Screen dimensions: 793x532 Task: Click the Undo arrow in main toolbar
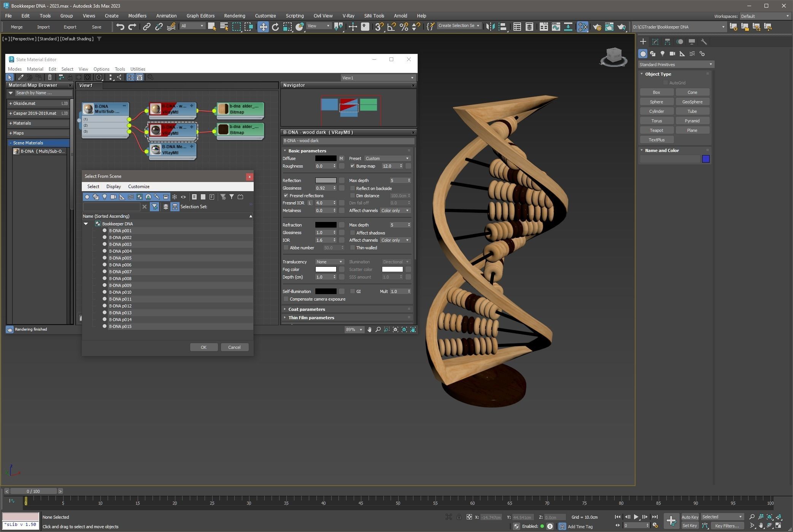(x=120, y=27)
